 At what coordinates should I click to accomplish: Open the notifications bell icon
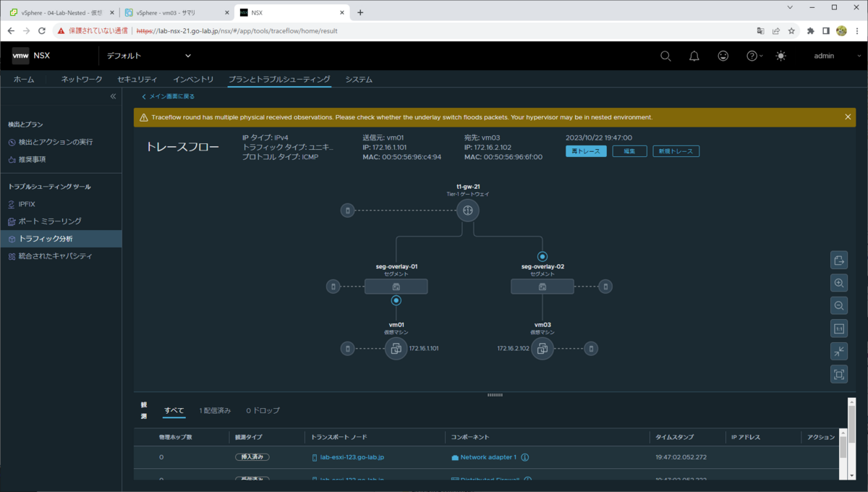coord(694,56)
